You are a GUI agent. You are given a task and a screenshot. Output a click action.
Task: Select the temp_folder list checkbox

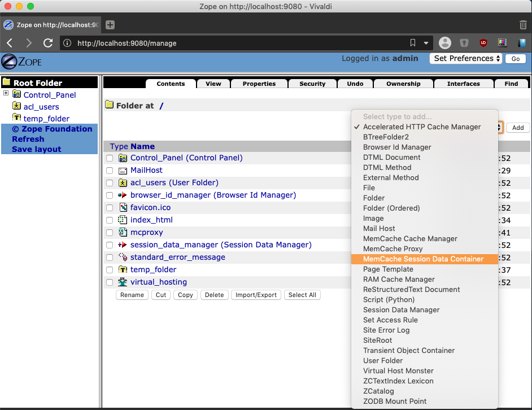pyautogui.click(x=110, y=270)
